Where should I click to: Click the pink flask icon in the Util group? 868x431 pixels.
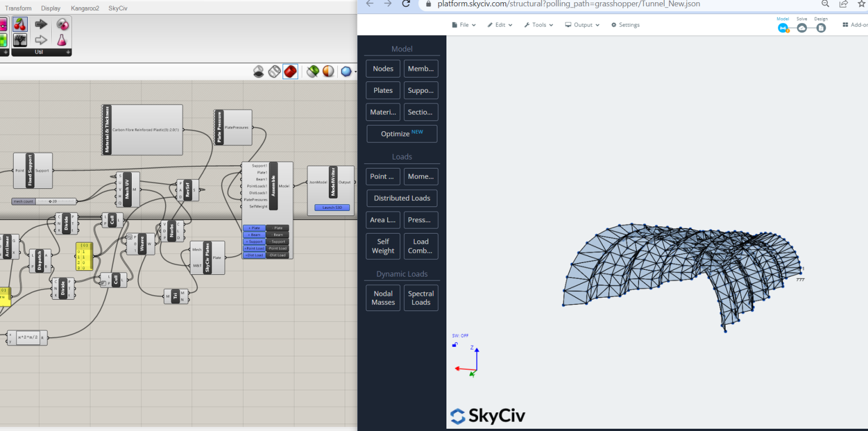coord(62,40)
